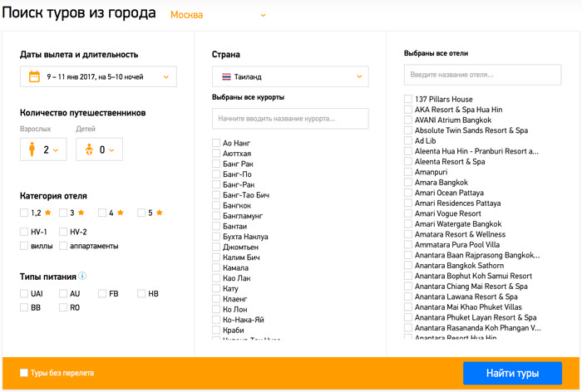Check the 1,2 star hotel category
Image resolution: width=582 pixels, height=392 pixels.
pos(24,213)
